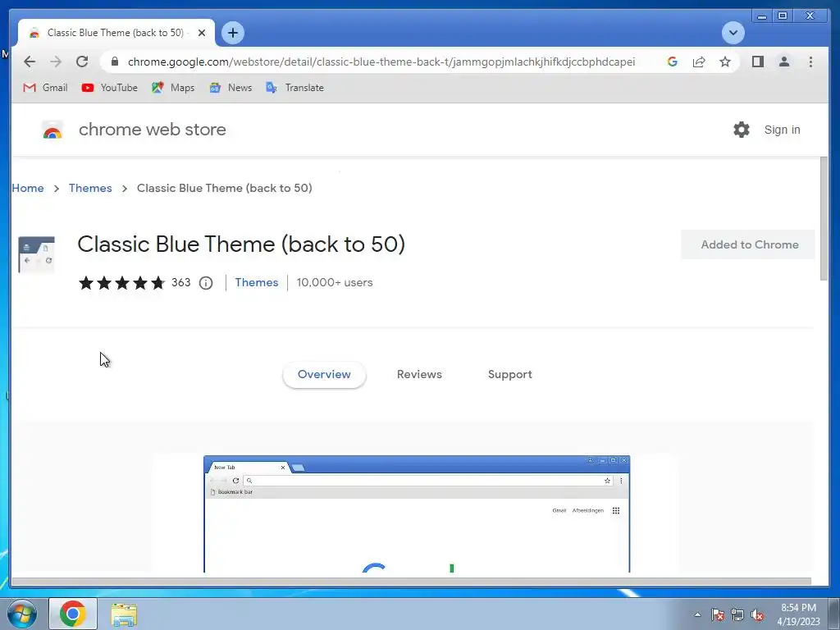840x630 pixels.
Task: Open the Maps bookmark
Action: (x=173, y=87)
